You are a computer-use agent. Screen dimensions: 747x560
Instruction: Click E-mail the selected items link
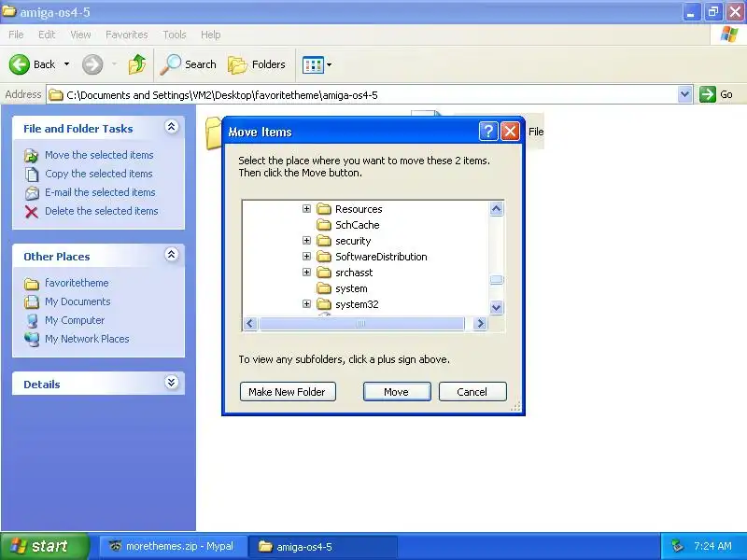100,192
